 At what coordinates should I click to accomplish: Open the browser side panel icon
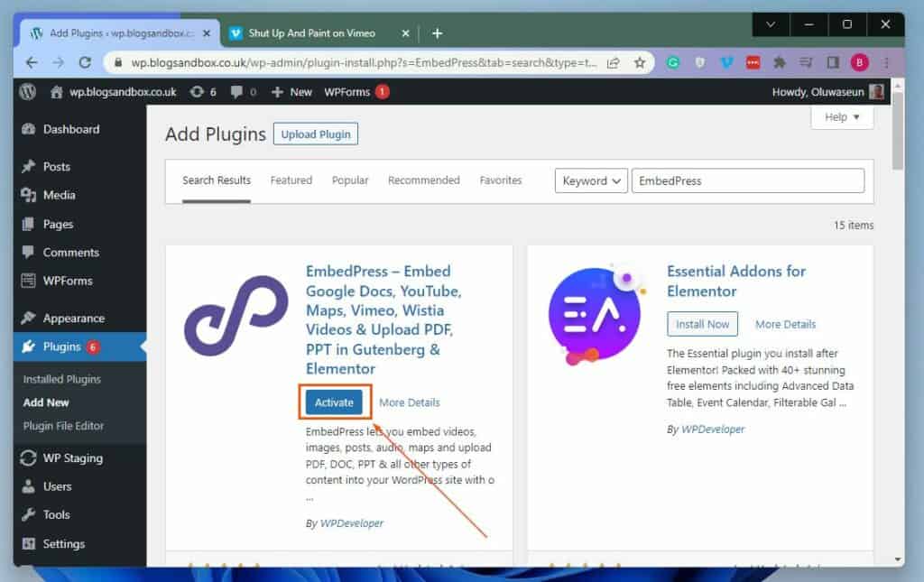(833, 62)
